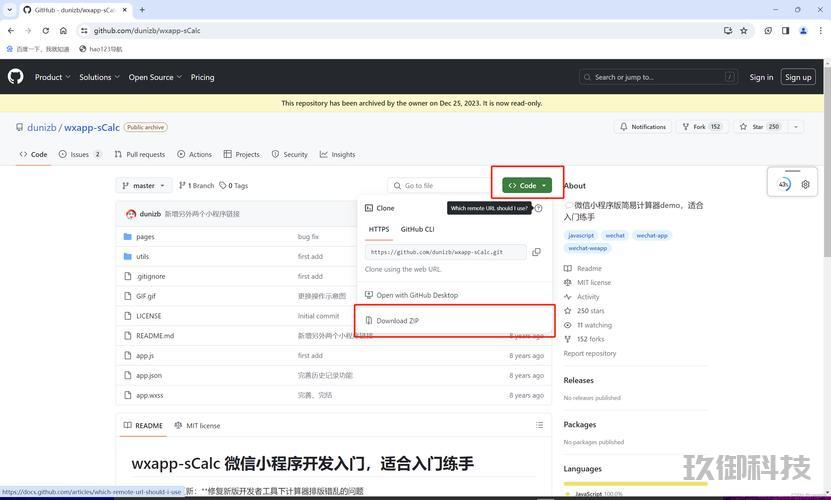Screen dimensions: 831x500
Task: Star the repository
Action: [x=760, y=127]
